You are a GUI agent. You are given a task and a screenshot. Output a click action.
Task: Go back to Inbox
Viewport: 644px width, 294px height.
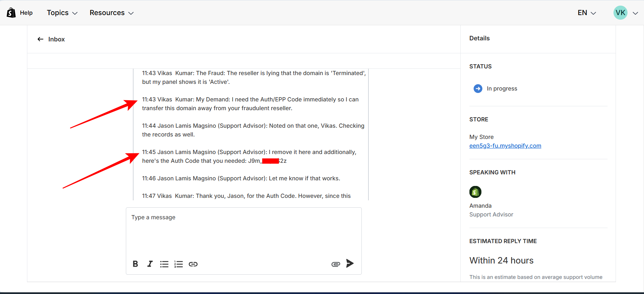[56, 39]
